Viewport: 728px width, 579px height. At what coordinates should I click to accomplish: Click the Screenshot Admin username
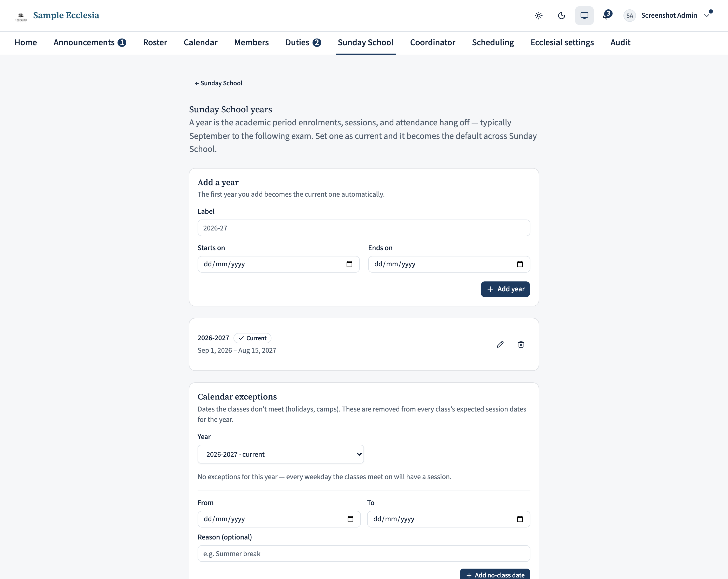[x=669, y=16]
